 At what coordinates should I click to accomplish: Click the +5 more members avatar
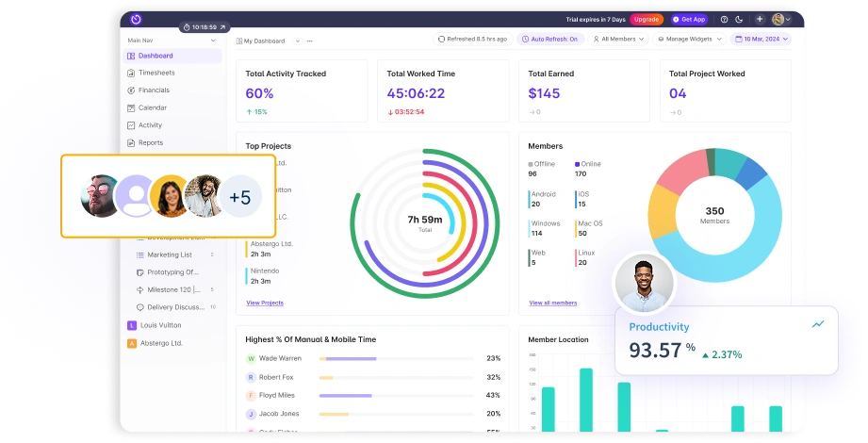pos(239,197)
